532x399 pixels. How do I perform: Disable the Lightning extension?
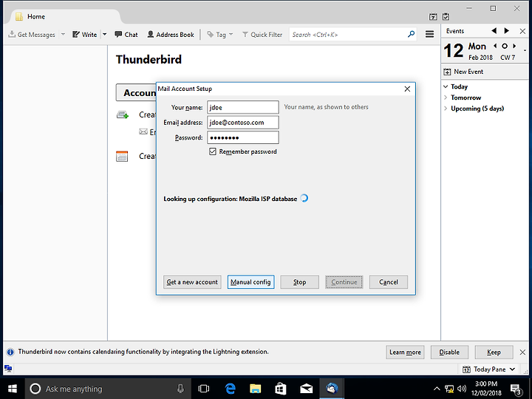click(449, 352)
